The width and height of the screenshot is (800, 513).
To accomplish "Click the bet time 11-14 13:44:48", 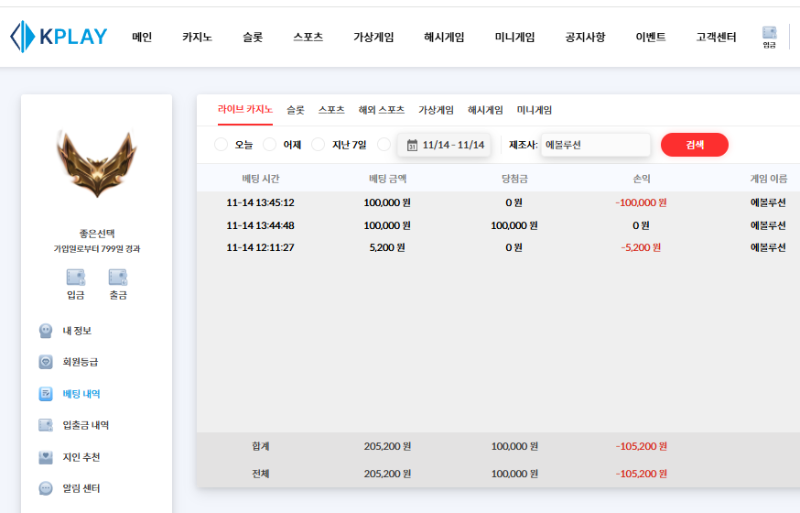I will click(x=260, y=225).
